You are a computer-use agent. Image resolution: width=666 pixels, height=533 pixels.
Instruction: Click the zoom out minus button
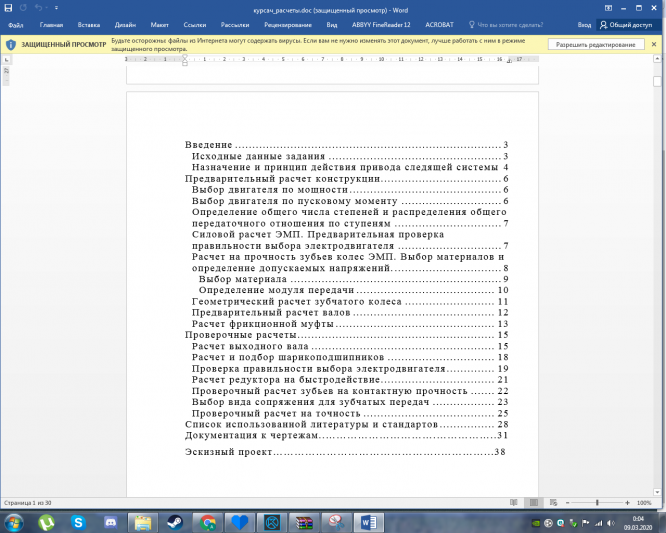pyautogui.click(x=567, y=503)
